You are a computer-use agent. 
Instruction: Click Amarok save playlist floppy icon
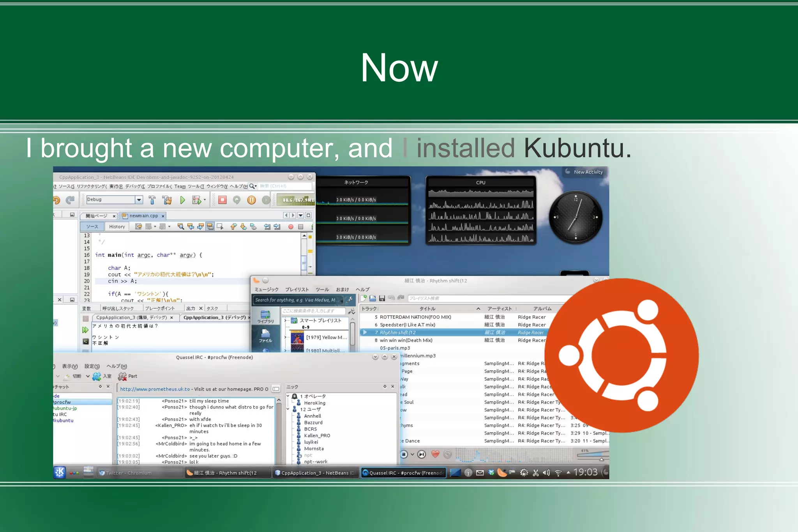pyautogui.click(x=382, y=298)
